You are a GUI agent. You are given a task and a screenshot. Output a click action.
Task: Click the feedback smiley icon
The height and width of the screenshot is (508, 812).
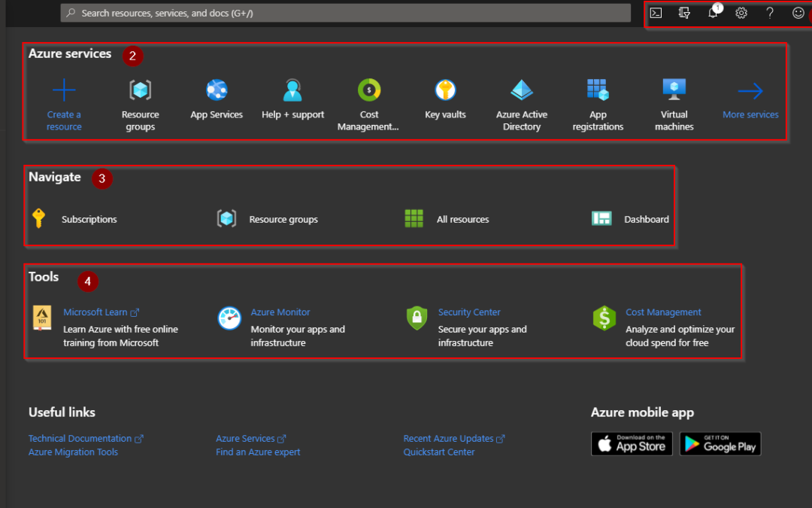(x=798, y=13)
